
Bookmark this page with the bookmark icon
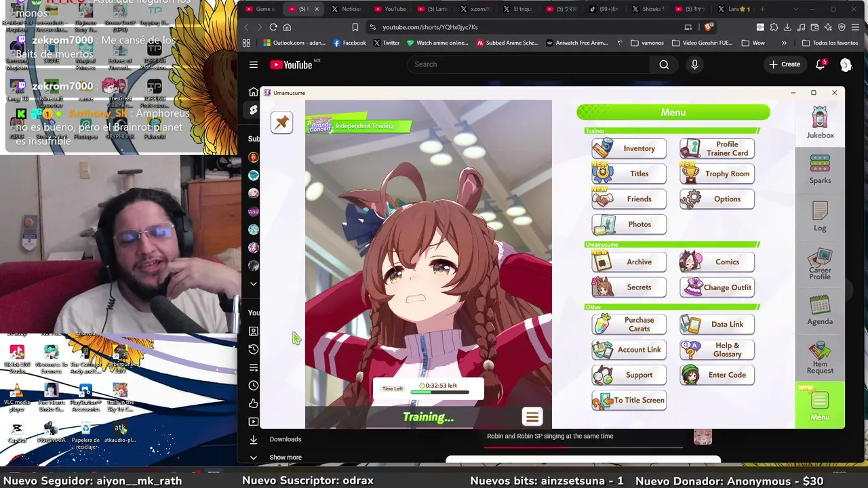[x=355, y=27]
